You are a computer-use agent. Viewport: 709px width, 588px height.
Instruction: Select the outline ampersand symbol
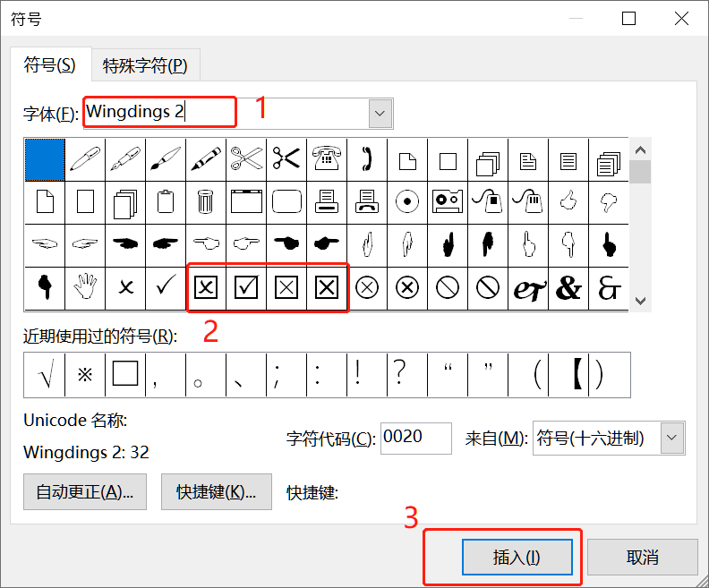(609, 288)
